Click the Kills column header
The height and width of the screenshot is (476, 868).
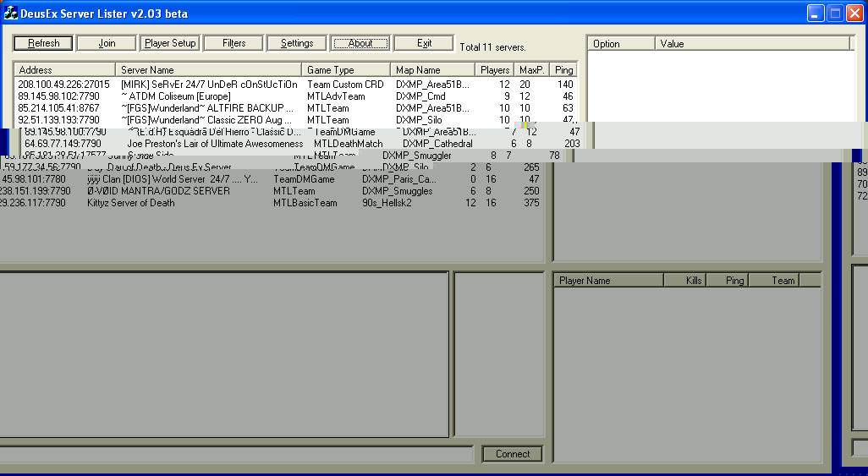pos(685,281)
